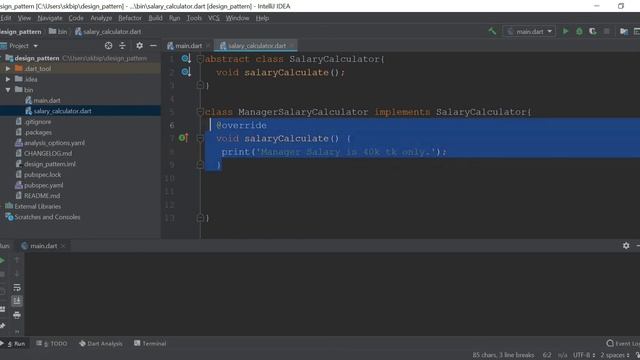Open the Event Log
Viewport: 640px width, 360px height.
pyautogui.click(x=623, y=344)
